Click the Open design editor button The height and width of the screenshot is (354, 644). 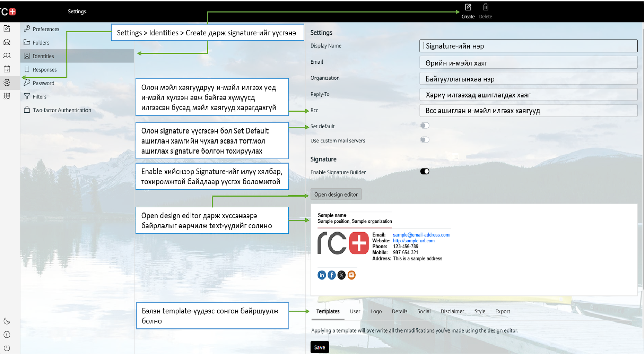click(336, 195)
